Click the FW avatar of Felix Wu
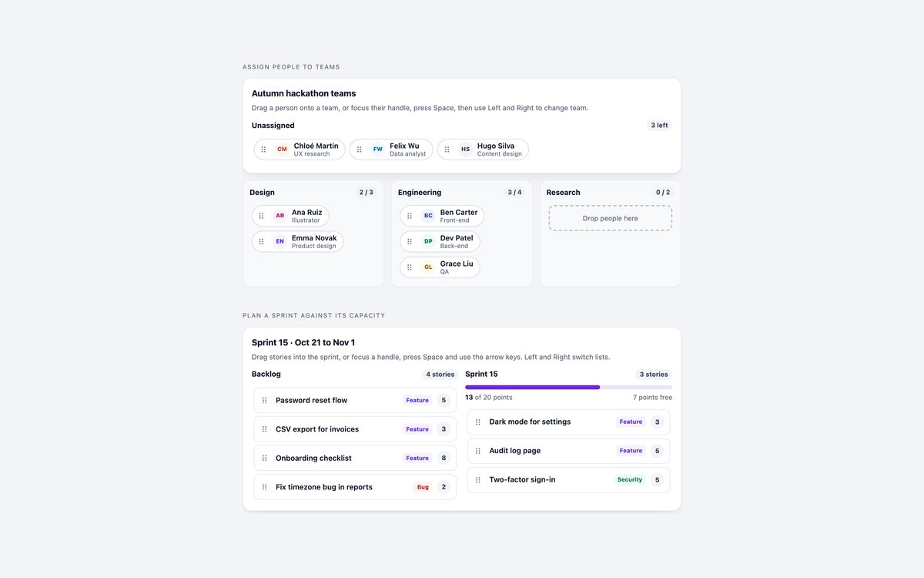This screenshot has height=578, width=924. tap(377, 150)
